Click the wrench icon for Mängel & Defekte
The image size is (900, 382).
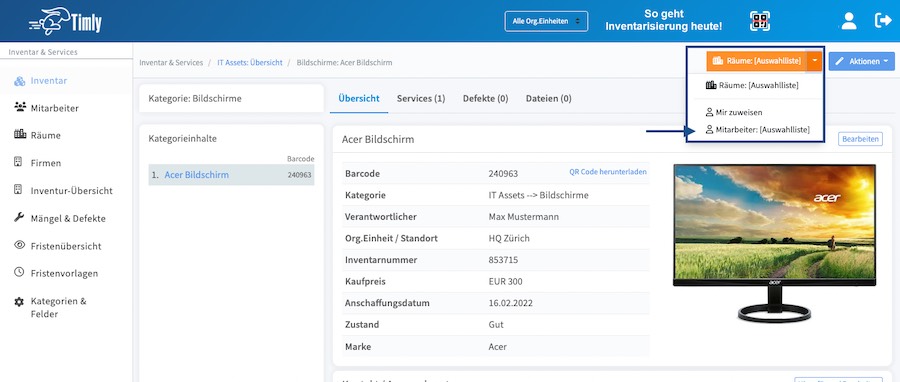[x=19, y=217]
